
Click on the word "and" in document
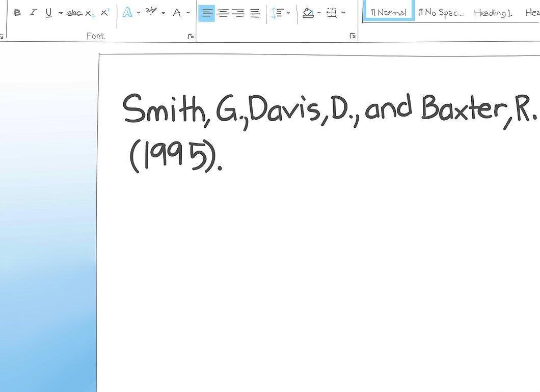(388, 107)
